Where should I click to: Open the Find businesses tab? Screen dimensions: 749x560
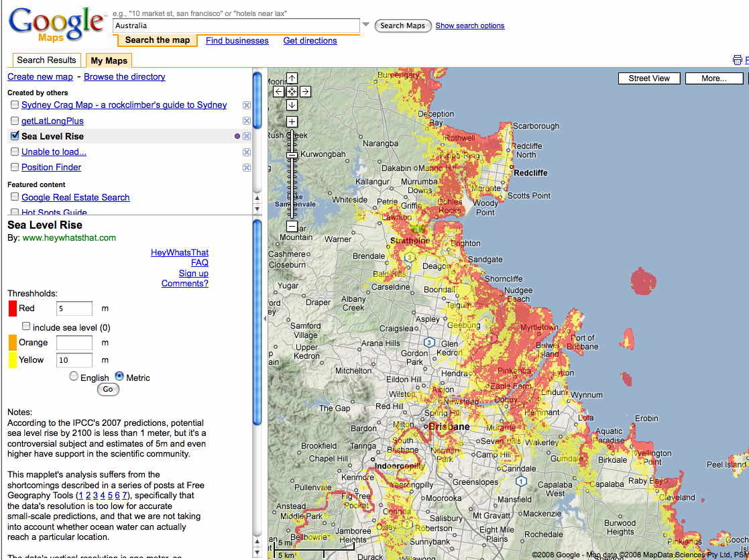(237, 41)
